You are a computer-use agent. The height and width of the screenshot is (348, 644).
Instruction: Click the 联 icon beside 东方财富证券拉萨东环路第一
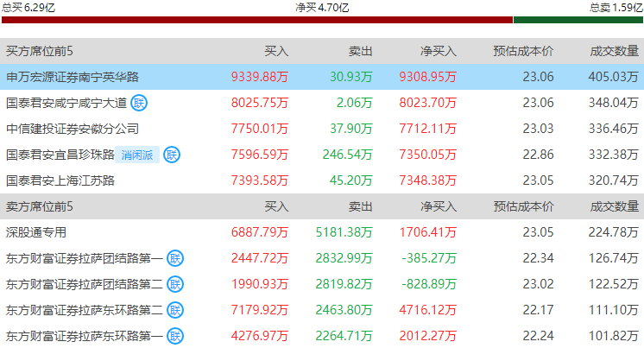tap(175, 336)
